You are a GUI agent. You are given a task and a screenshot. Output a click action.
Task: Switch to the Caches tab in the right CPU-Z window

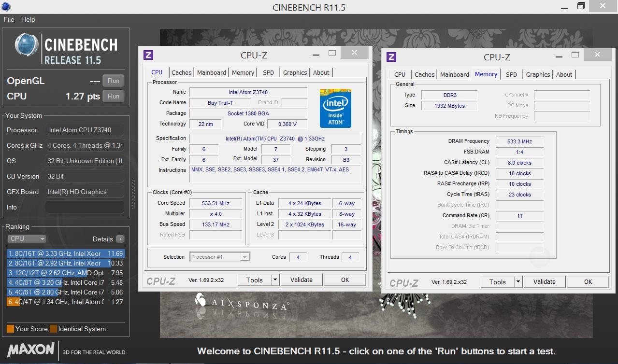[x=425, y=74]
